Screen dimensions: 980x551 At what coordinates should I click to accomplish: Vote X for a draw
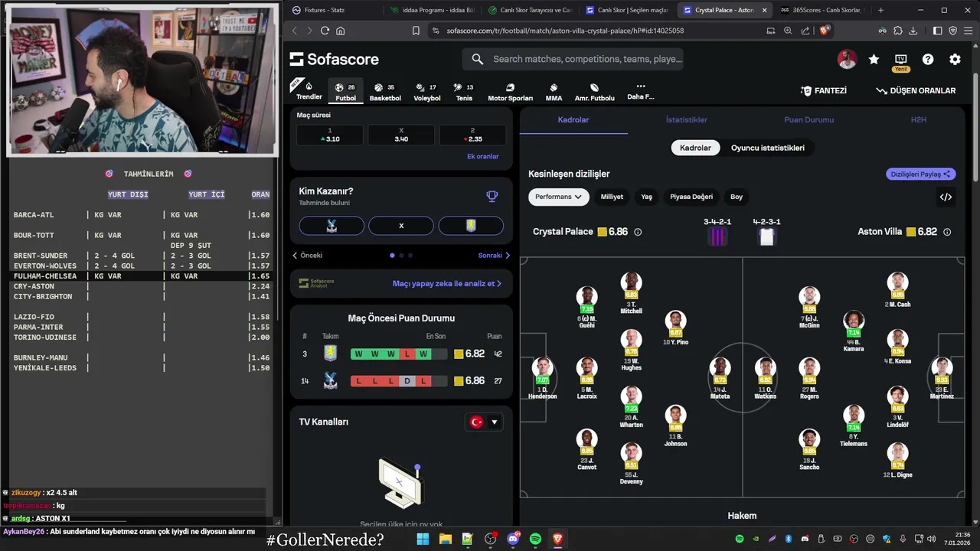click(x=401, y=226)
